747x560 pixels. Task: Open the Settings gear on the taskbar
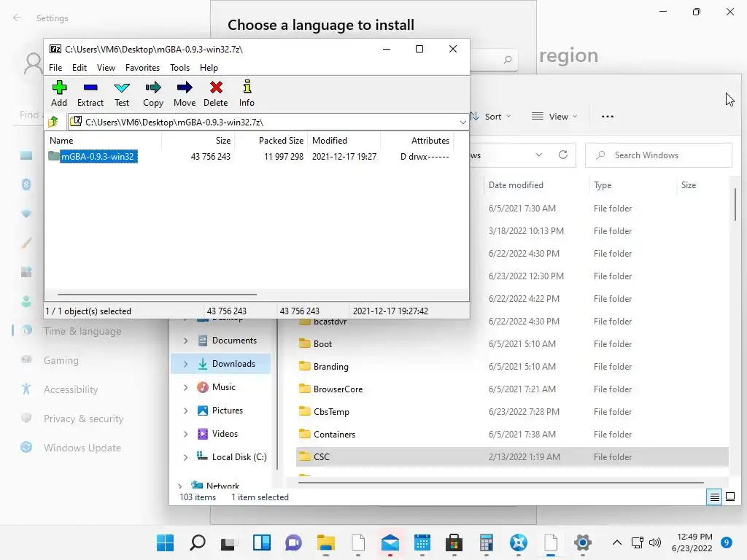click(583, 542)
